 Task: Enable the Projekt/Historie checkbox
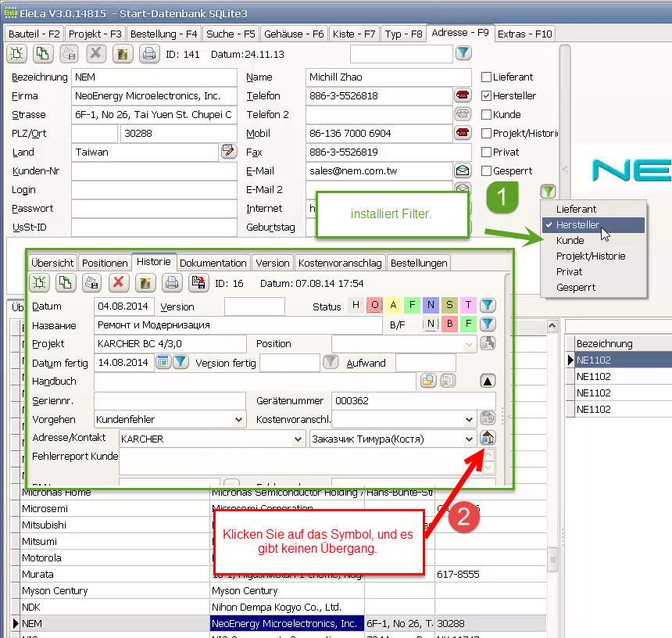tap(486, 134)
